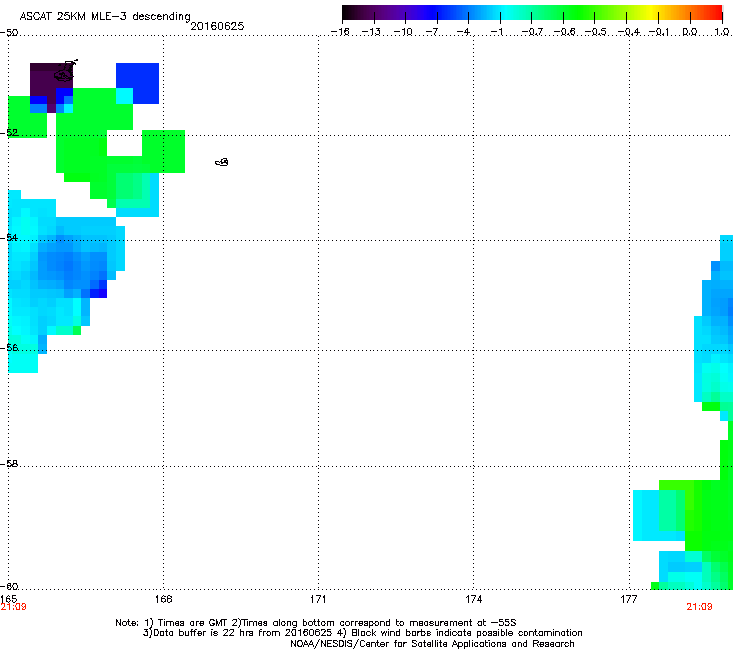This screenshot has height=650, width=740.
Task: Click the -52 latitude label
Action: tap(9, 133)
